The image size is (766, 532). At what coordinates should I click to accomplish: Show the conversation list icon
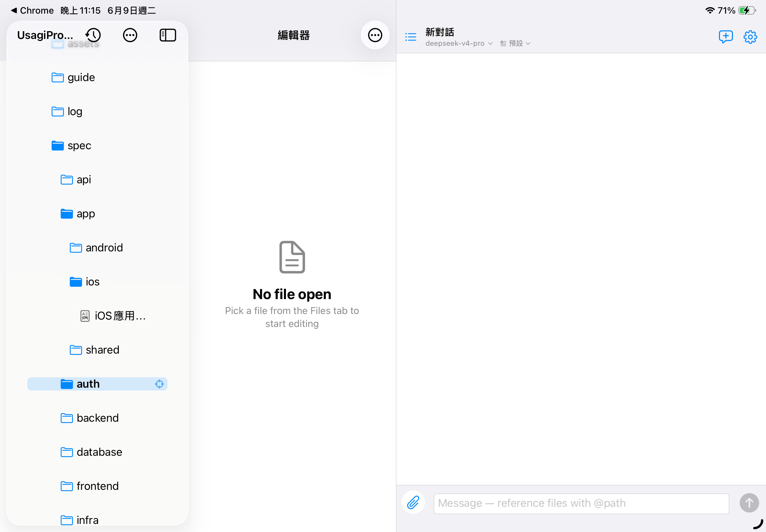(x=411, y=37)
